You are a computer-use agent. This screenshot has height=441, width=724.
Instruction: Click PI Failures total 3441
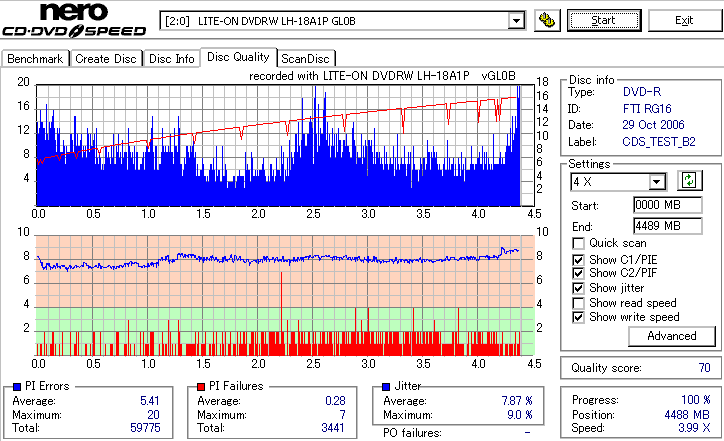[333, 428]
